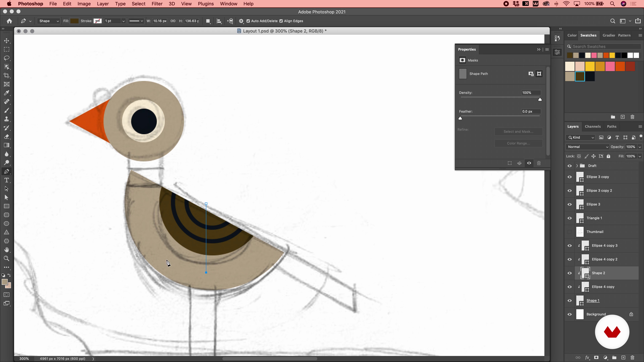The image size is (644, 362).
Task: Pick the Gradient tool
Action: tap(7, 145)
